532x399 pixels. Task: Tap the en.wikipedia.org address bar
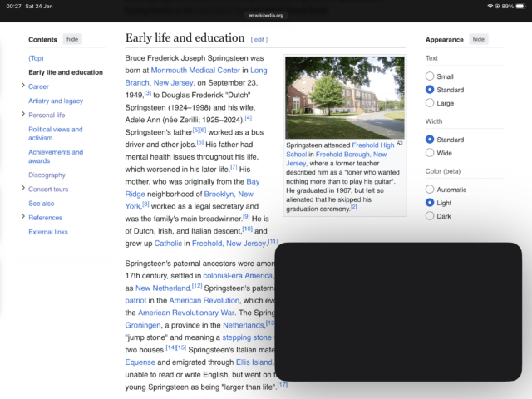266,15
